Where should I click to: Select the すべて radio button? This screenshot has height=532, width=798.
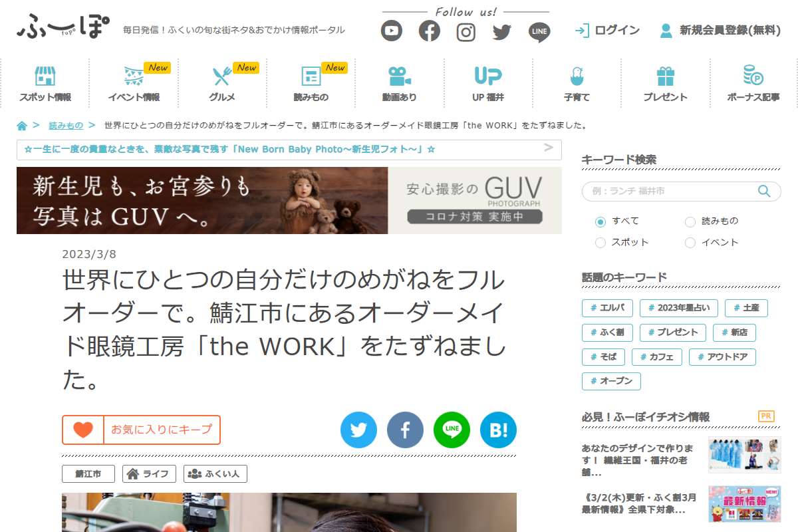tap(600, 221)
